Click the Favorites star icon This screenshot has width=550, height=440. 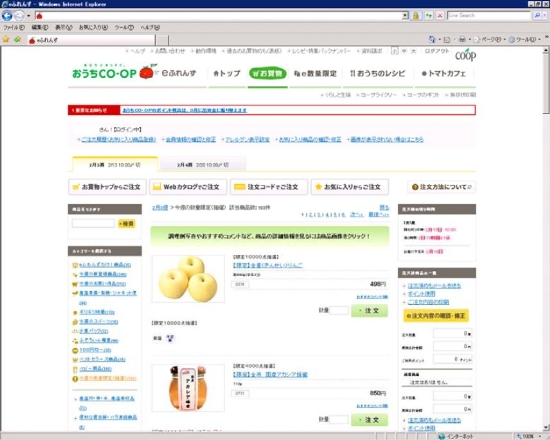click(6, 39)
